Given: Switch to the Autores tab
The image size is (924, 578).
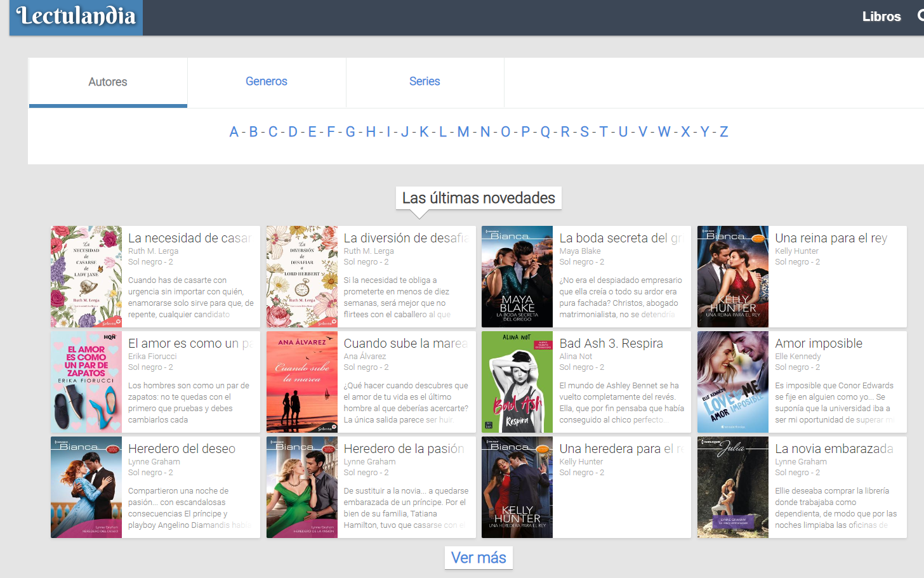Looking at the screenshot, I should (x=108, y=82).
